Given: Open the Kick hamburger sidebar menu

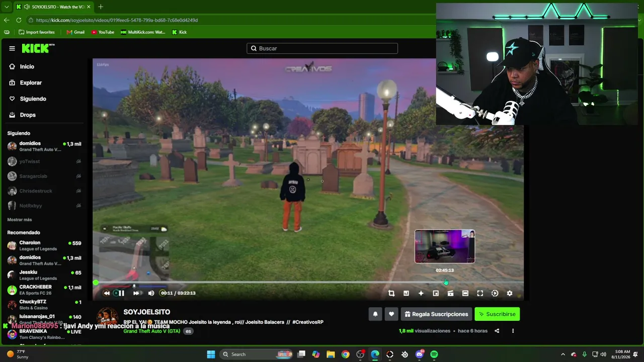Looking at the screenshot, I should pos(12,48).
